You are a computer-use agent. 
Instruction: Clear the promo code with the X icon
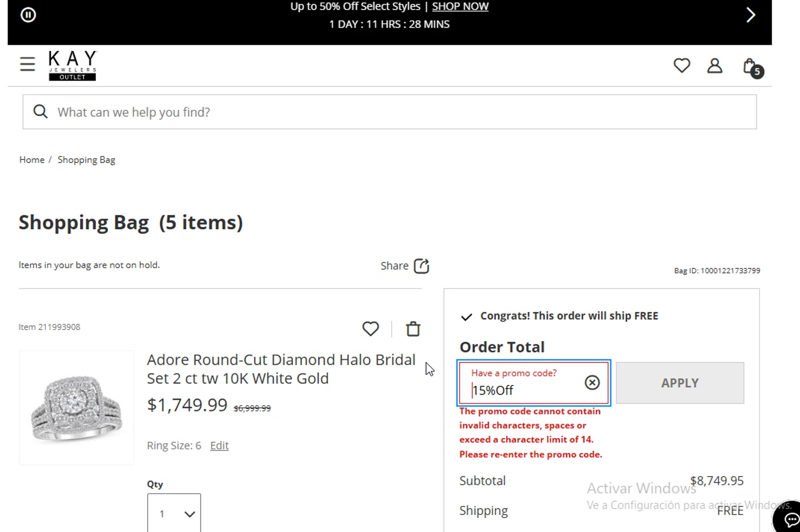pos(592,383)
